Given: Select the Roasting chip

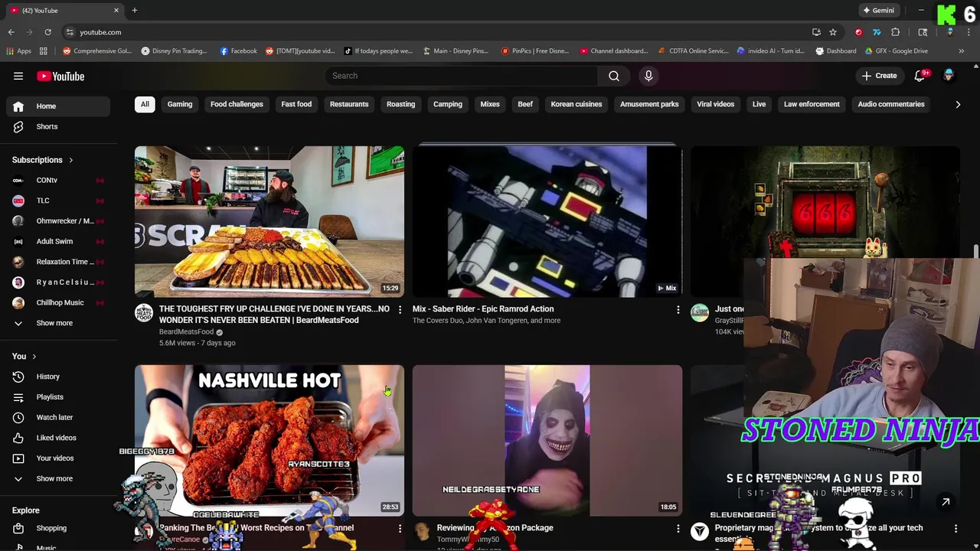Looking at the screenshot, I should pyautogui.click(x=400, y=104).
